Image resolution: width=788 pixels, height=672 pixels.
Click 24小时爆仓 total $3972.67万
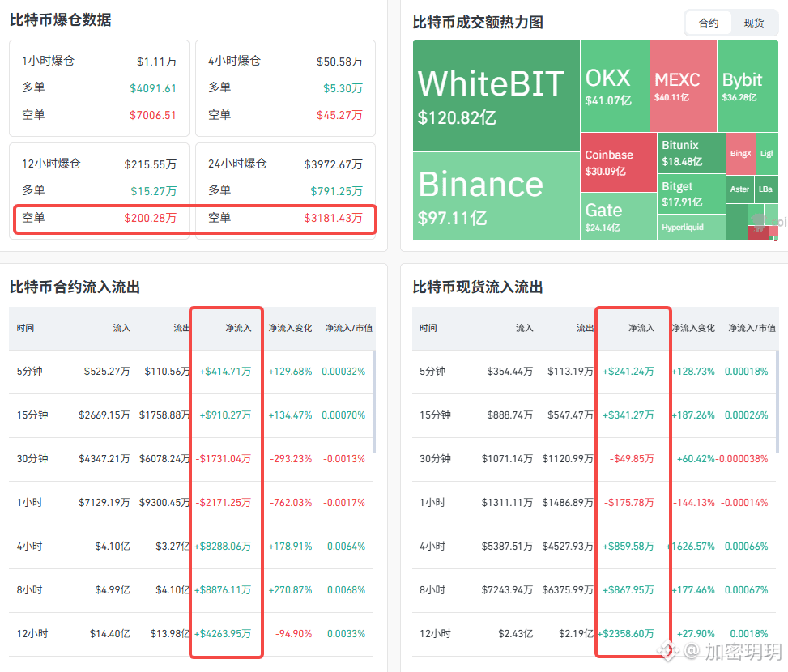pyautogui.click(x=333, y=164)
